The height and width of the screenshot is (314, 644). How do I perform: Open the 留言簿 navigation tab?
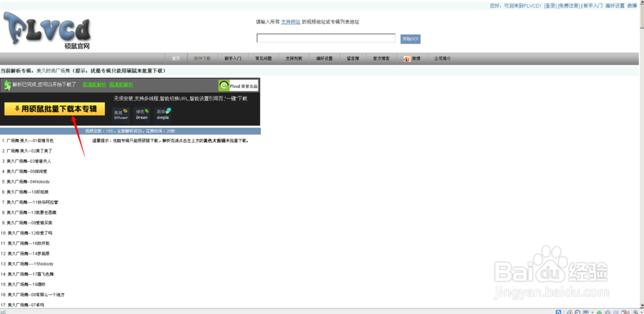tap(352, 59)
